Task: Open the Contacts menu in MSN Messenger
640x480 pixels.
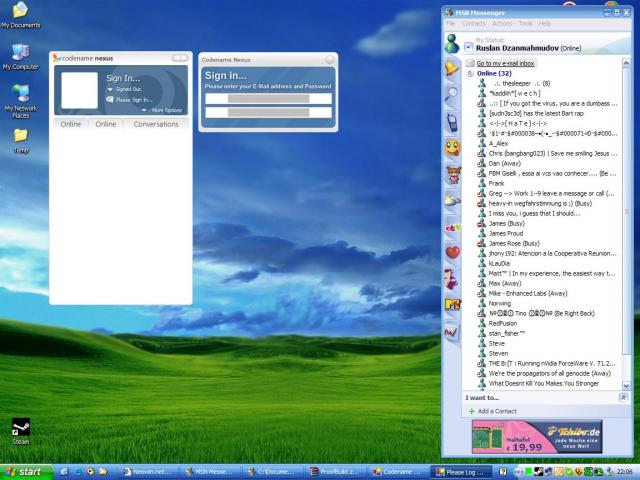Action: (x=473, y=24)
